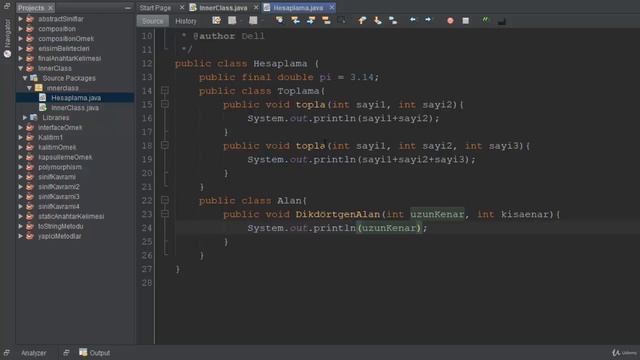640x360 pixels.
Task: Shift line right arrow icon
Action: point(428,20)
